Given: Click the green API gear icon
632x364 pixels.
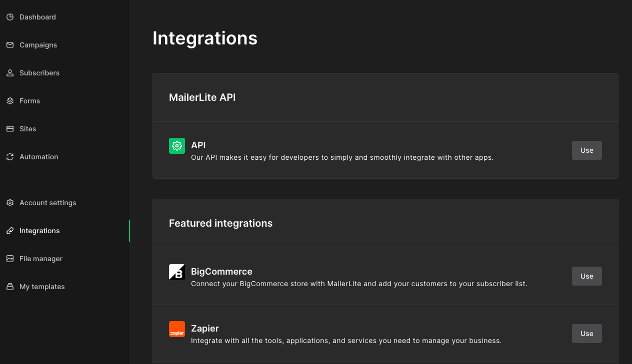Looking at the screenshot, I should (177, 146).
